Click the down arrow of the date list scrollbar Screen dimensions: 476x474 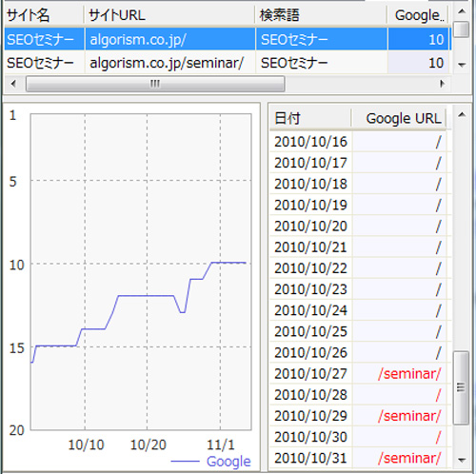pyautogui.click(x=462, y=460)
